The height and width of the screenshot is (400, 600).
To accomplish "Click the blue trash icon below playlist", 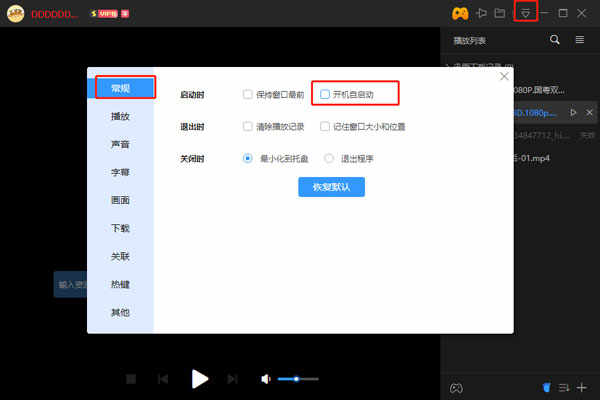I will tap(546, 388).
